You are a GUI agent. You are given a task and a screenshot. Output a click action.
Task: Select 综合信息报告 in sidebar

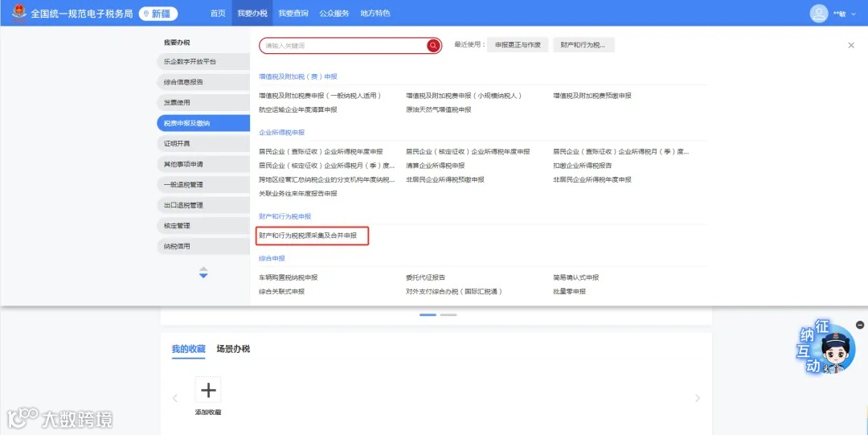[203, 82]
